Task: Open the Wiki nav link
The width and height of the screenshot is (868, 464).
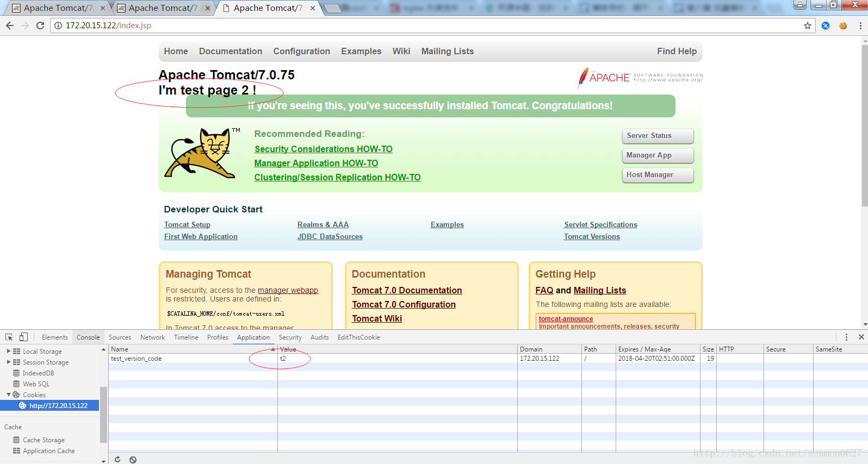Action: [401, 52]
